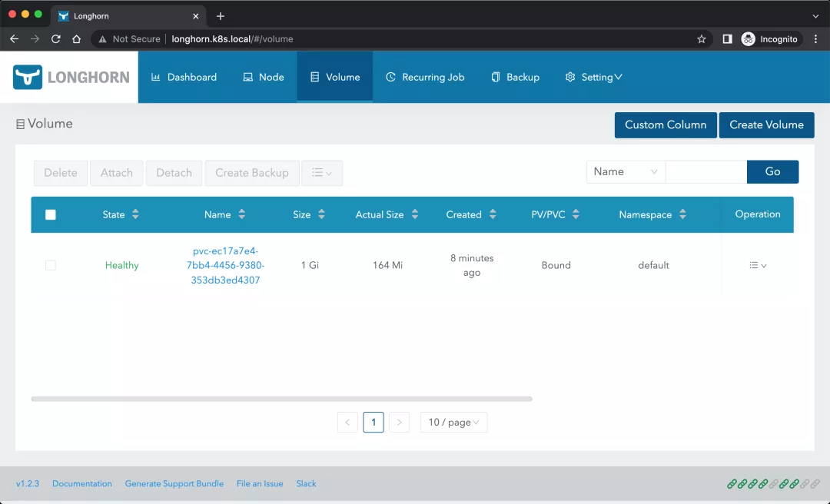Click the horizontal table scrollbar
Image resolution: width=830 pixels, height=504 pixels.
tap(281, 399)
